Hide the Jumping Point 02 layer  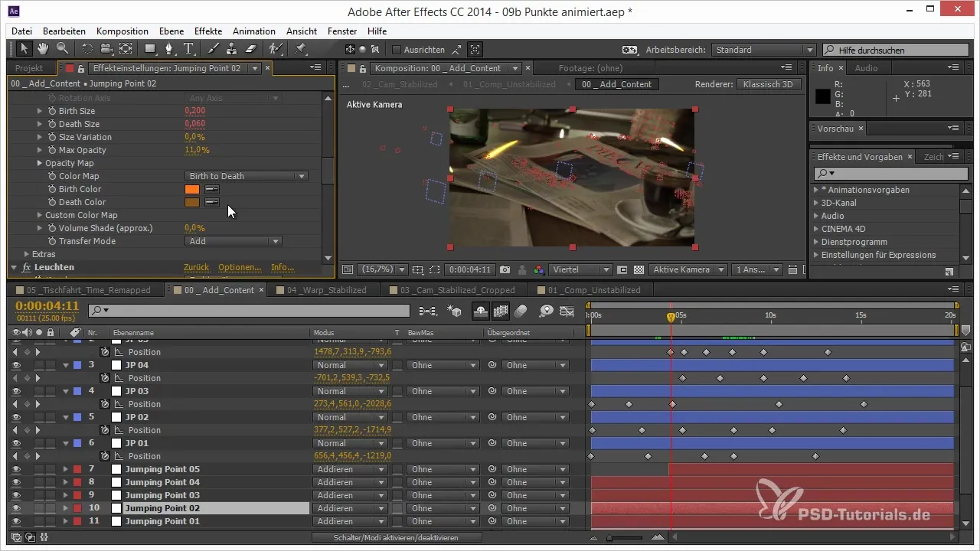click(15, 508)
